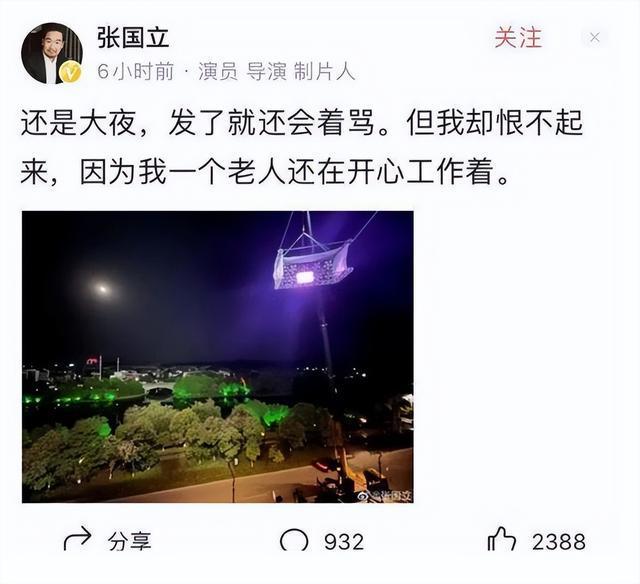Like the post with thumbs-up icon
The height and width of the screenshot is (584, 640).
(502, 539)
